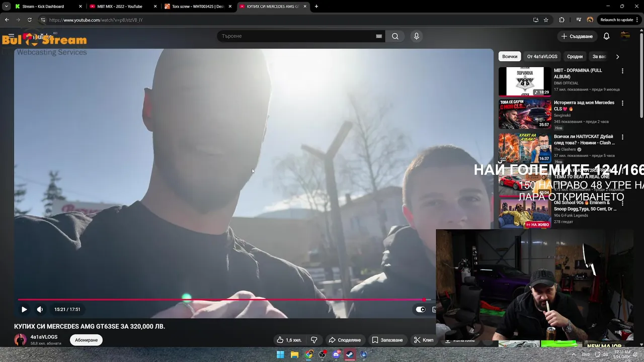Select the "За вас" filter chip
The width and height of the screenshot is (644, 362).
pos(599,57)
